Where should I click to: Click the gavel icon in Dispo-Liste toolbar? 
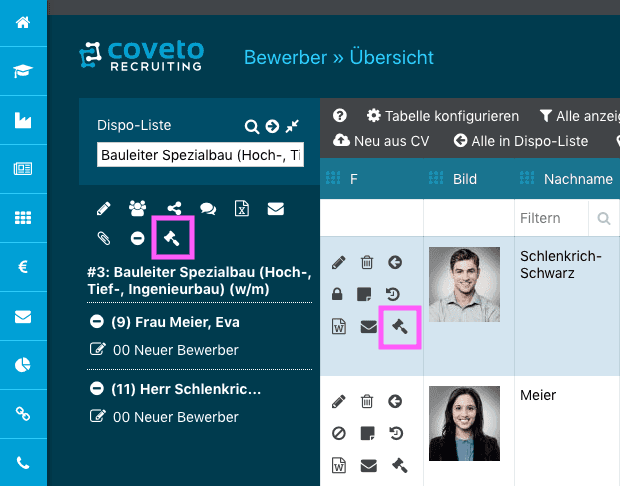[x=172, y=238]
